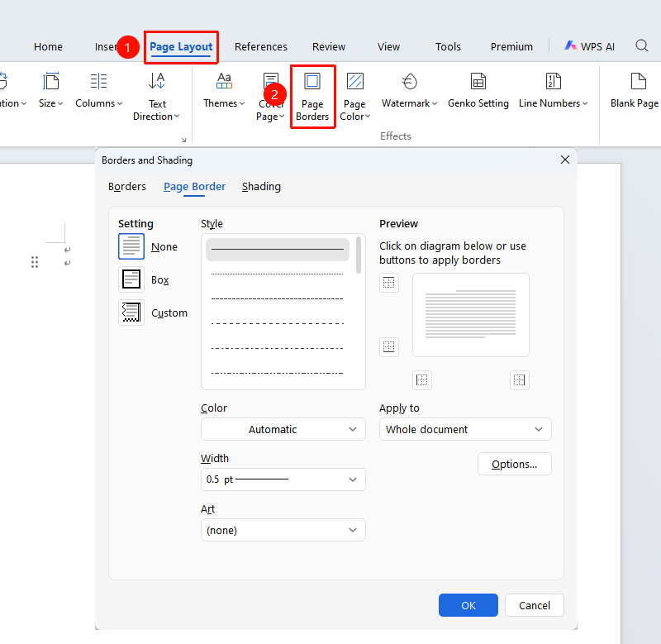Switch to the Shading tab

coord(261,186)
